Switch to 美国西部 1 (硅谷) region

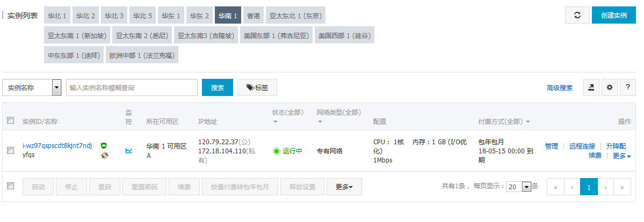click(x=345, y=35)
